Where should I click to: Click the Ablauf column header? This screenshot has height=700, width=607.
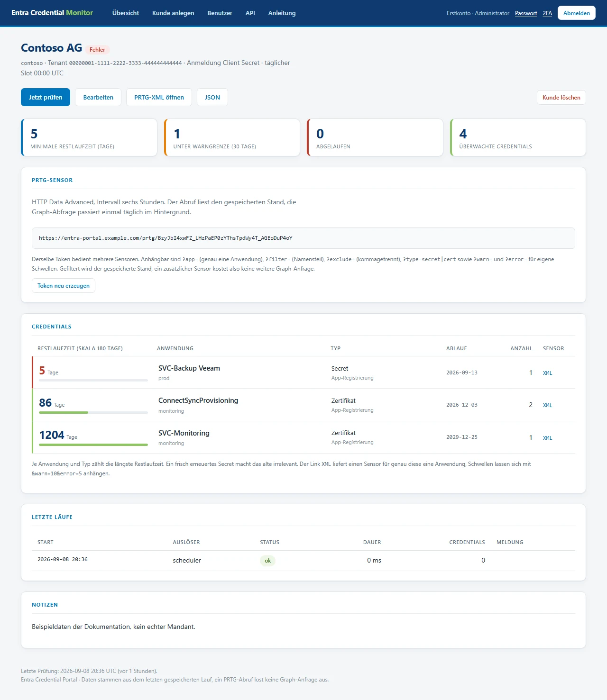(x=457, y=348)
